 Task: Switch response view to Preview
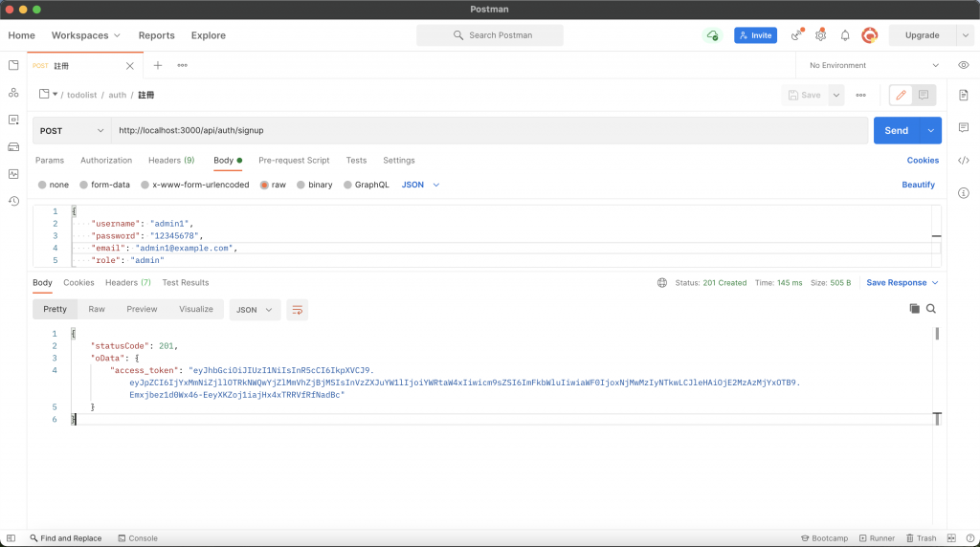click(x=142, y=309)
